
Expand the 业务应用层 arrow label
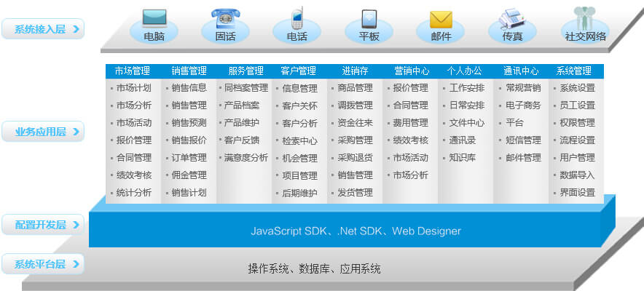[43, 132]
